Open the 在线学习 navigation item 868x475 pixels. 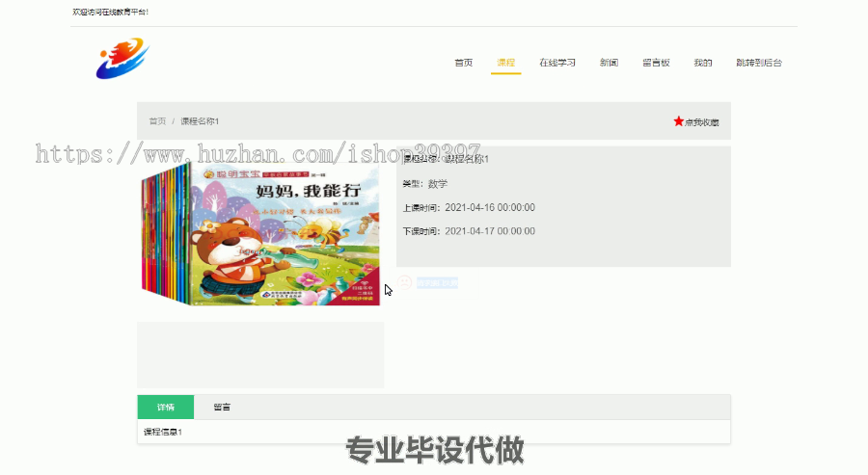point(557,63)
